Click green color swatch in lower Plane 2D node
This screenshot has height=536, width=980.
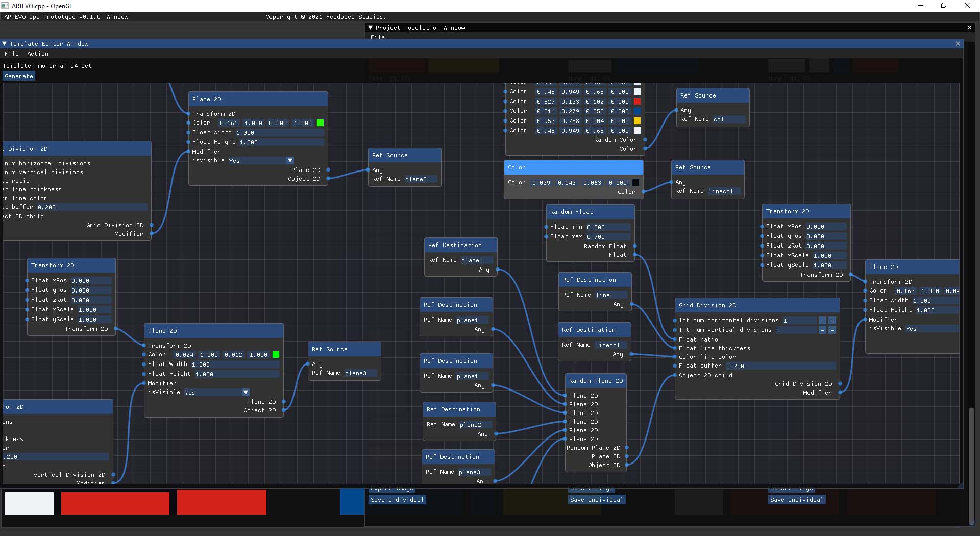pyautogui.click(x=276, y=355)
